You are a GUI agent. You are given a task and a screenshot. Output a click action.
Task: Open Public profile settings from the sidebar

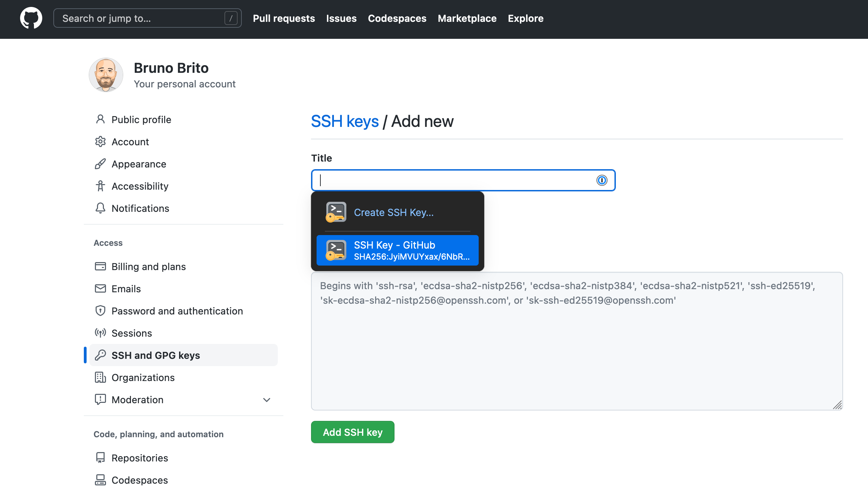tap(141, 119)
